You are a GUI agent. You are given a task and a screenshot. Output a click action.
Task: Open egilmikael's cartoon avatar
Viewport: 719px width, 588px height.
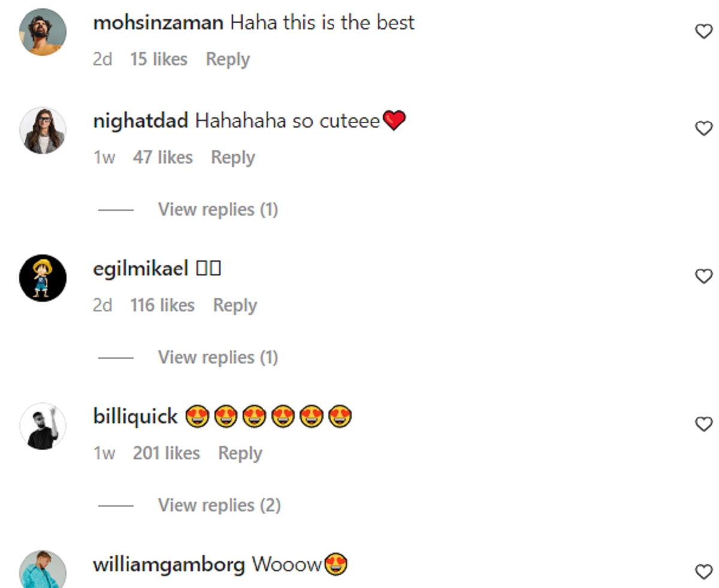pos(43,278)
